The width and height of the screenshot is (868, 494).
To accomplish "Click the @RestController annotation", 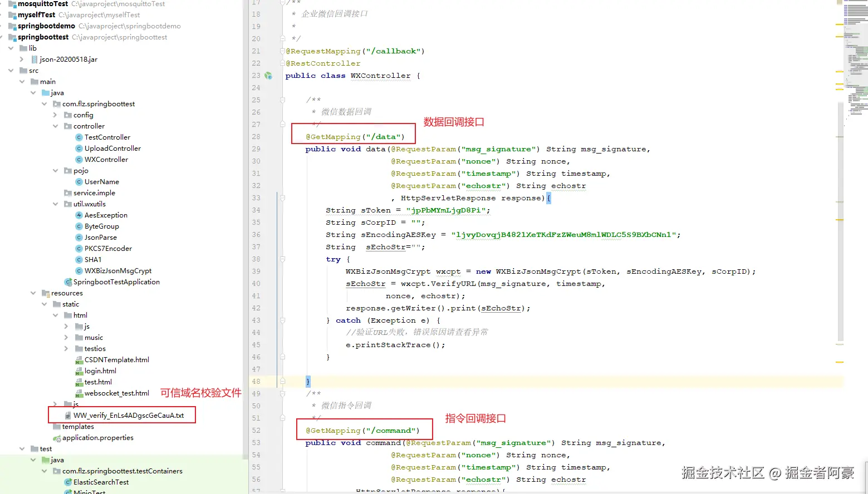I will [x=323, y=63].
